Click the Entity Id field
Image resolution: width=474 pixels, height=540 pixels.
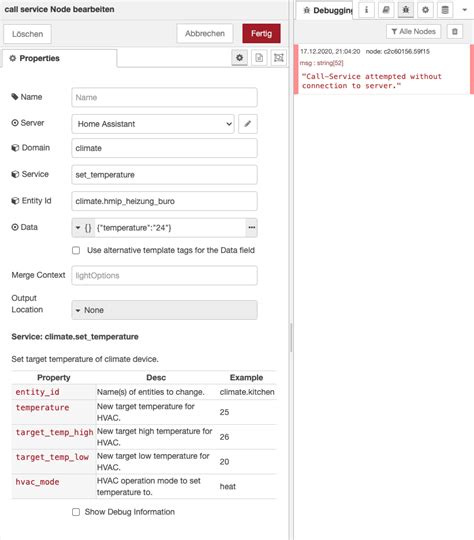coord(164,201)
